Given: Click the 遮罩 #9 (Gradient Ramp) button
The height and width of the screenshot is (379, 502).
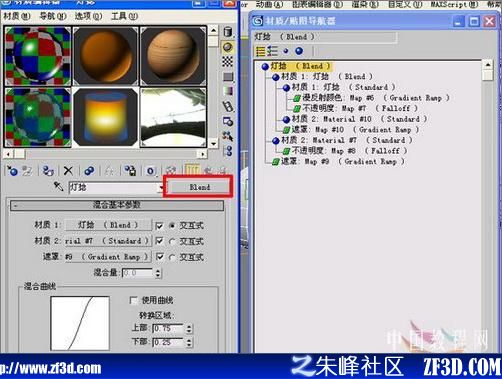Looking at the screenshot, I should (x=108, y=257).
